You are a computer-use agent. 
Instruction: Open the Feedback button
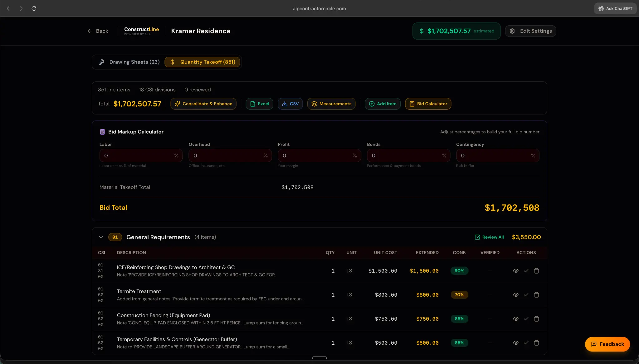coord(607,344)
